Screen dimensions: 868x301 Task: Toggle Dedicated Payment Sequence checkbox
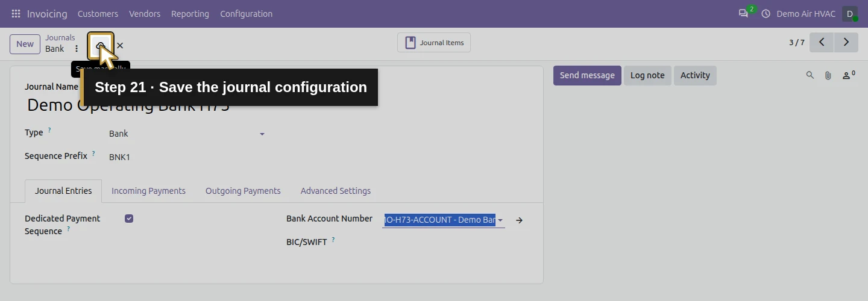pyautogui.click(x=129, y=219)
